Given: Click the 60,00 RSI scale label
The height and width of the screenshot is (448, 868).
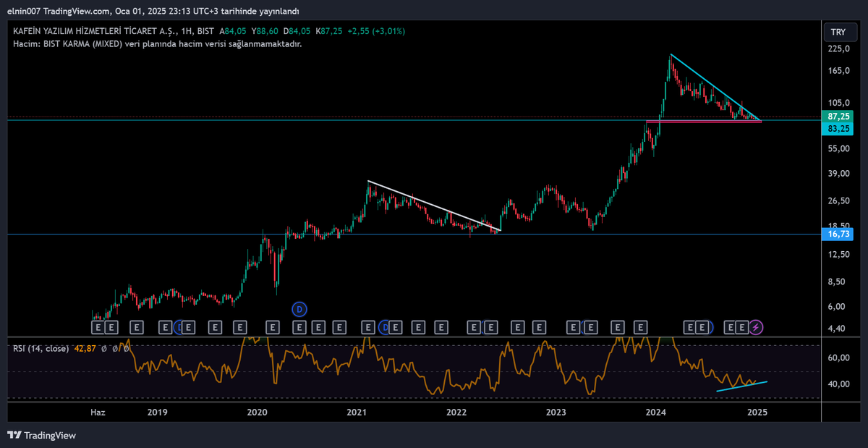Looking at the screenshot, I should [838, 358].
